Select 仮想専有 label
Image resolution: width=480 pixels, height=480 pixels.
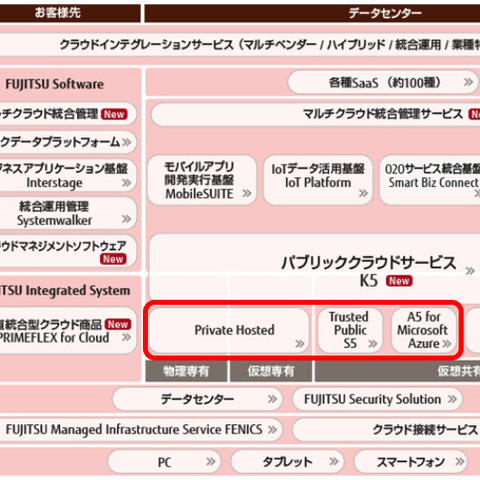(271, 371)
